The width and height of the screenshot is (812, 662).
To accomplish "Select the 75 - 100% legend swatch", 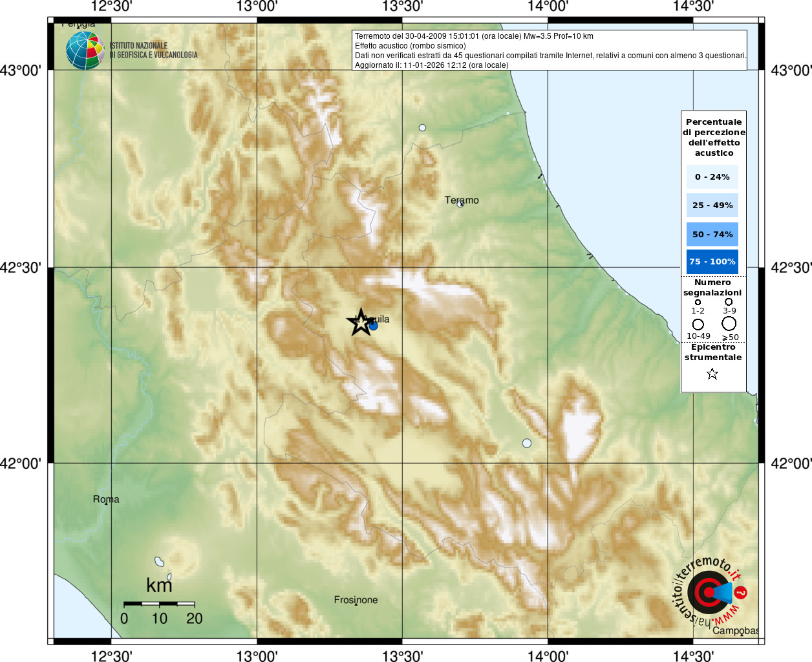I will [x=712, y=262].
